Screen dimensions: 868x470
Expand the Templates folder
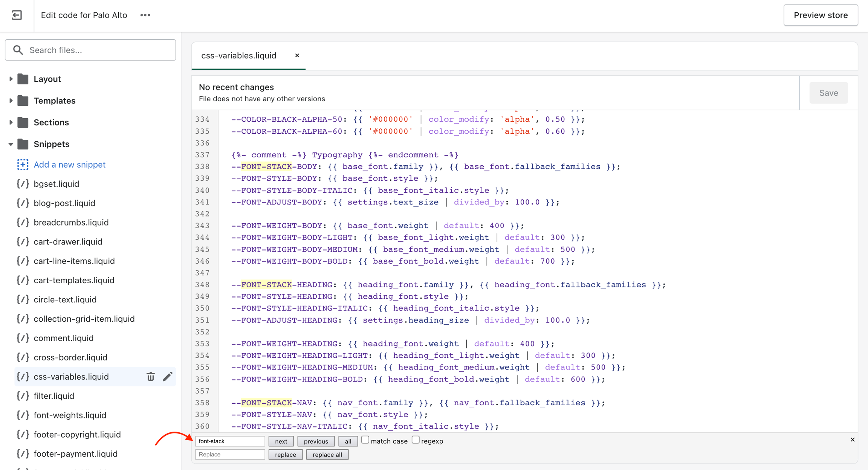click(x=11, y=101)
